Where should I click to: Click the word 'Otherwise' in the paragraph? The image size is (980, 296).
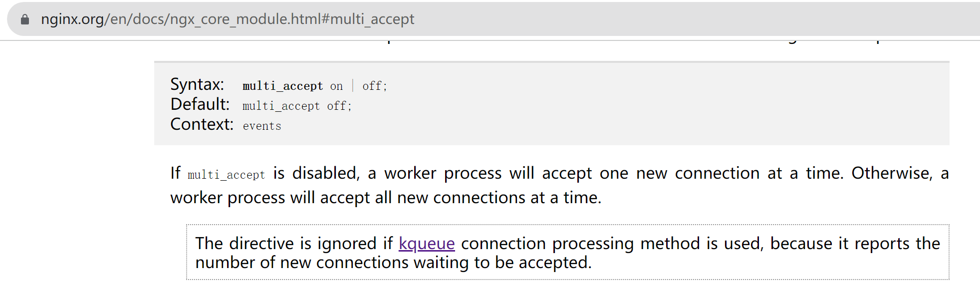891,173
